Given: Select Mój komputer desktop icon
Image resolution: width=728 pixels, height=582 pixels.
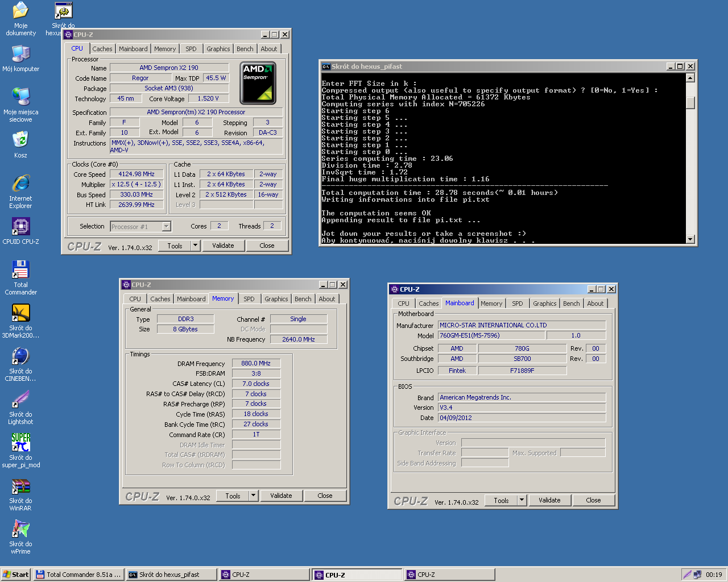Looking at the screenshot, I should (x=20, y=53).
